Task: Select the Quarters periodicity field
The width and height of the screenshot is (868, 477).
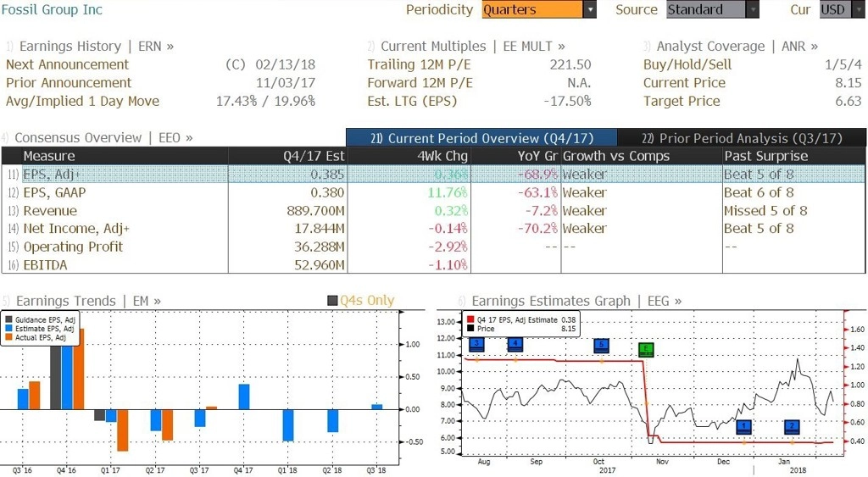Action: 532,9
